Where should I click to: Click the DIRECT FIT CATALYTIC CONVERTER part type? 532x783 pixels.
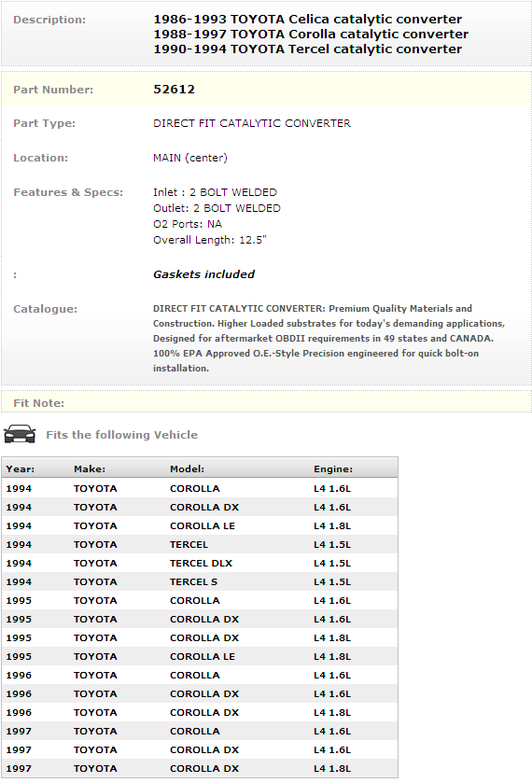[x=252, y=123]
